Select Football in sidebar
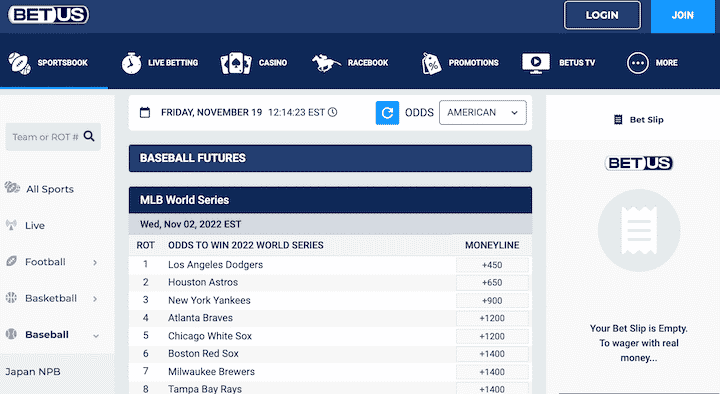 pyautogui.click(x=45, y=262)
